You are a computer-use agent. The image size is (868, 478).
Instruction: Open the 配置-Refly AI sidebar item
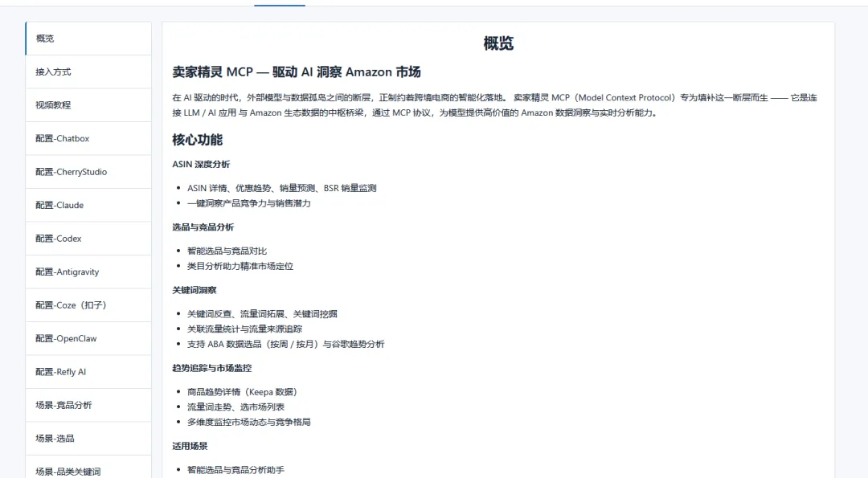pyautogui.click(x=88, y=372)
